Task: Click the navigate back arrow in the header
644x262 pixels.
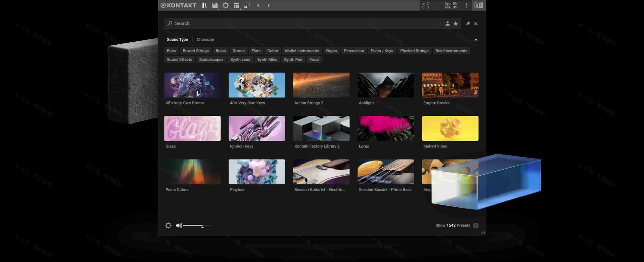Action: pyautogui.click(x=258, y=5)
